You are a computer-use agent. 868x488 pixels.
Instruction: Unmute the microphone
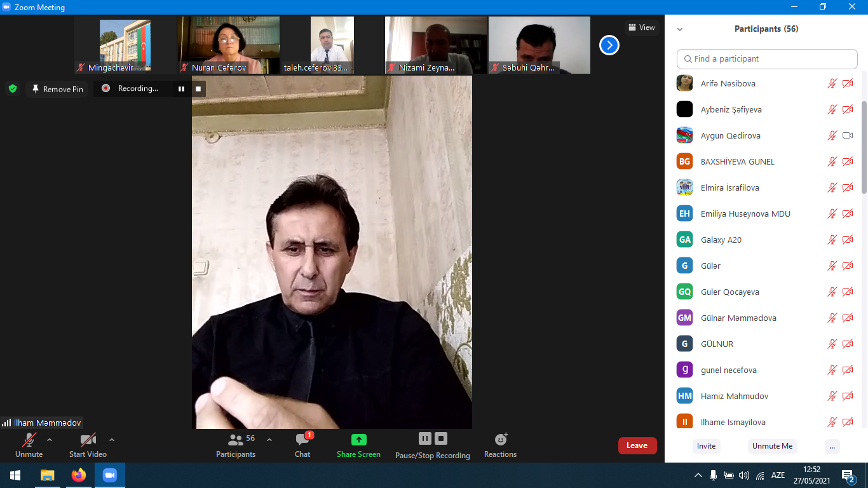pos(29,445)
